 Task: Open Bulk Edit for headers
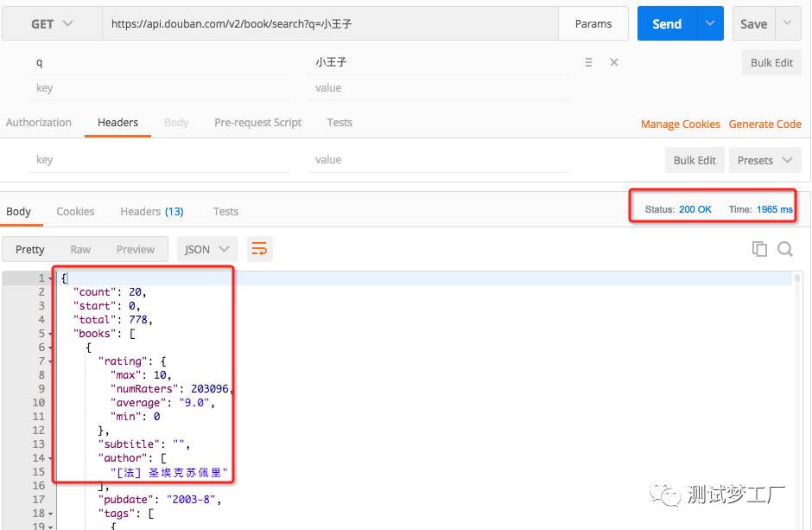pyautogui.click(x=695, y=161)
